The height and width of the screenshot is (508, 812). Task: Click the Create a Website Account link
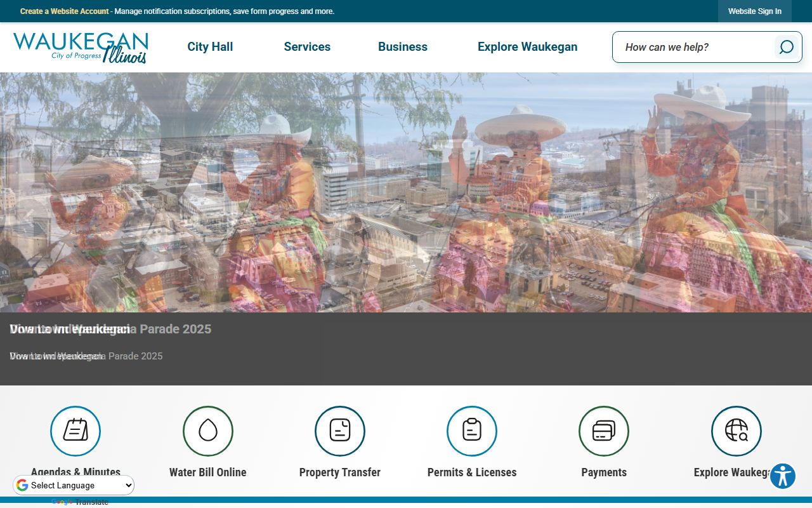65,11
